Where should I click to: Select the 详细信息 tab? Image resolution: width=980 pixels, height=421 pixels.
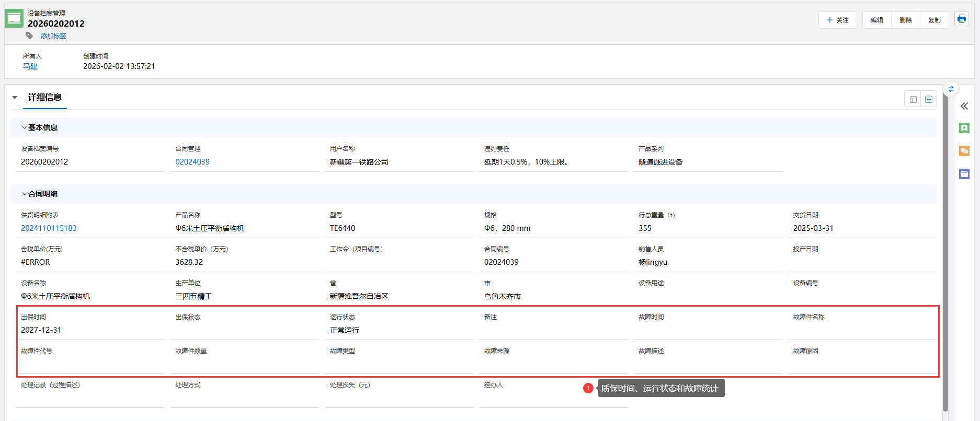pos(45,98)
